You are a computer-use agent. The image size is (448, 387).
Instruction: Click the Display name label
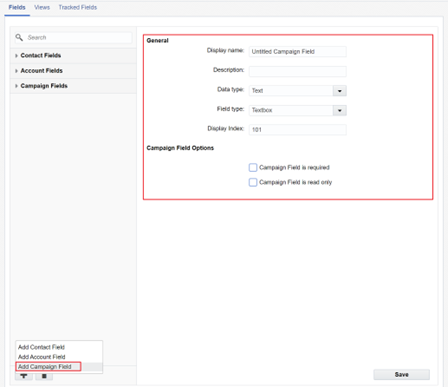pyautogui.click(x=225, y=50)
